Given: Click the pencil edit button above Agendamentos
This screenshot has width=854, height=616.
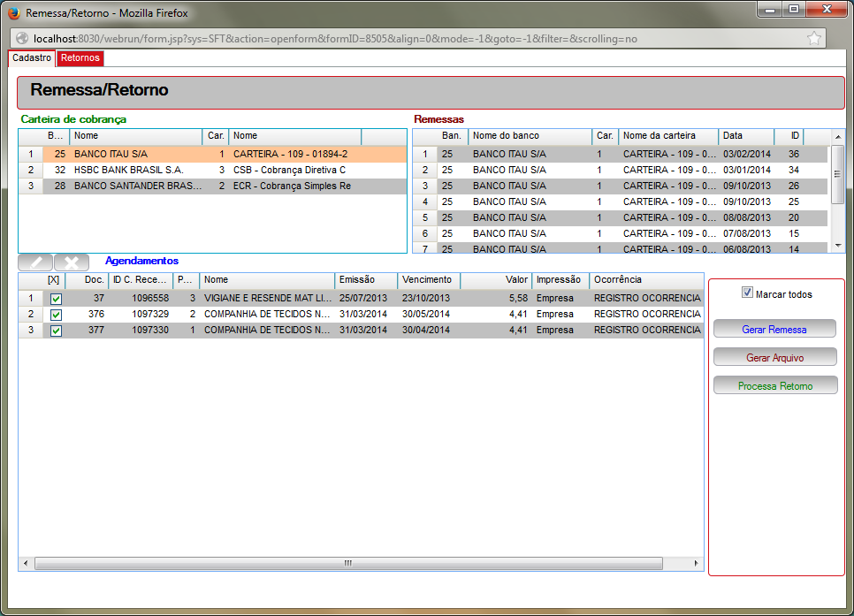Looking at the screenshot, I should [x=35, y=262].
